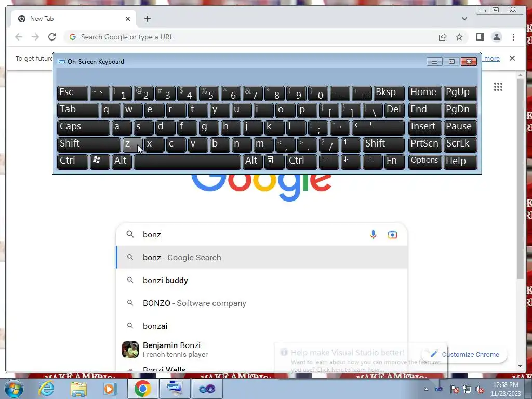Image resolution: width=532 pixels, height=399 pixels.
Task: Toggle left Alt key on keyboard
Action: pyautogui.click(x=122, y=162)
